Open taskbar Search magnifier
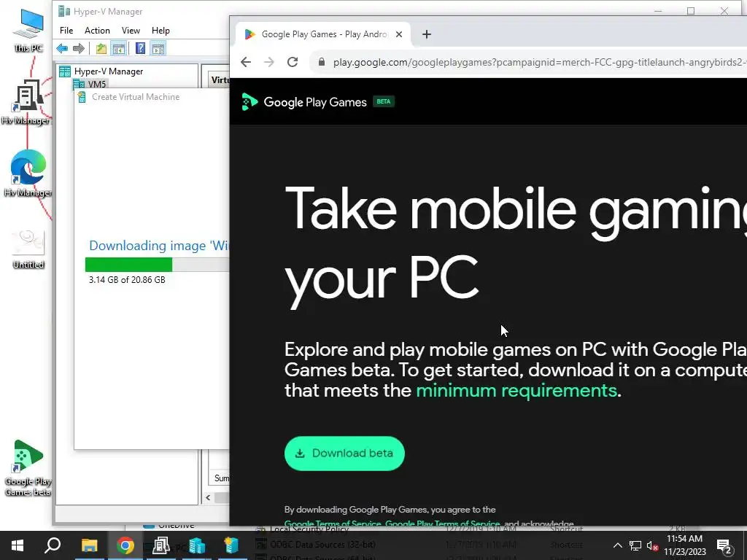Screen dimensions: 747x560 pyautogui.click(x=53, y=545)
